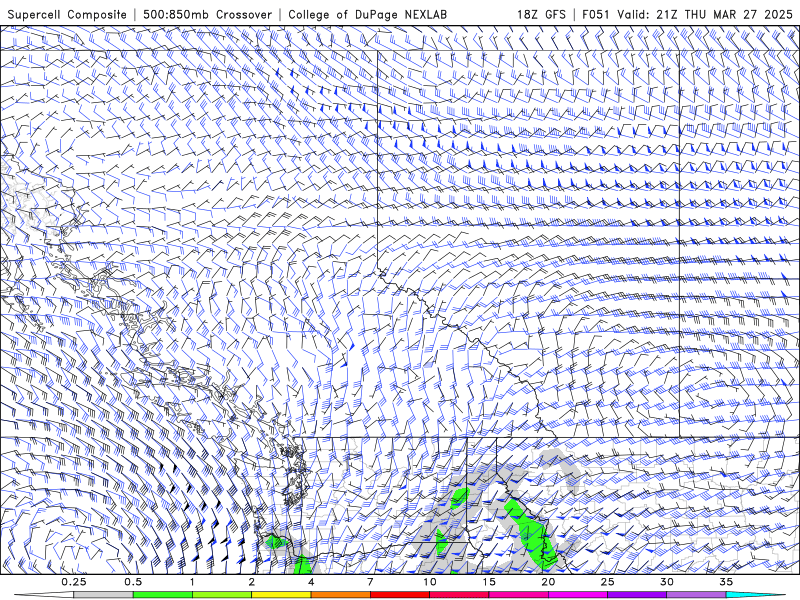800x600 pixels.
Task: Select the yellow color bar segment
Action: 281,595
